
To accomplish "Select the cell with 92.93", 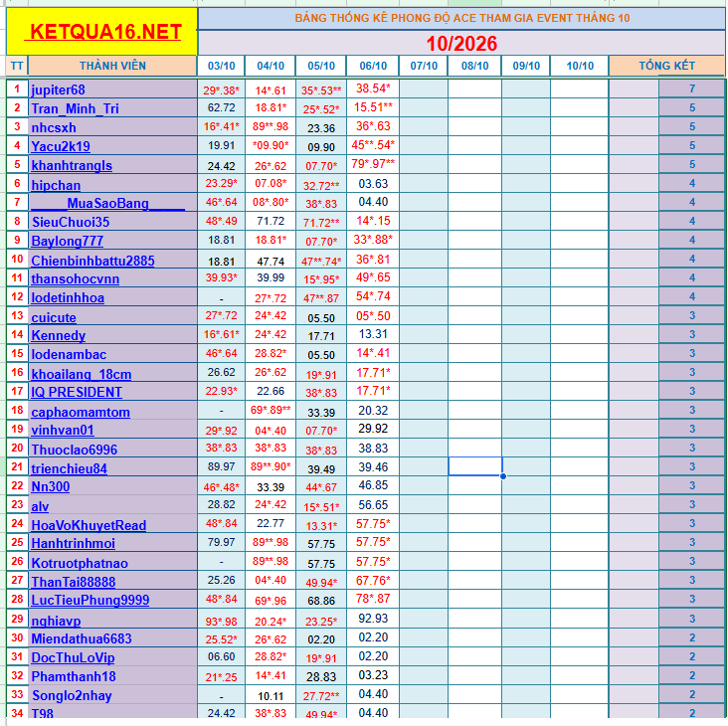I will pyautogui.click(x=373, y=619).
